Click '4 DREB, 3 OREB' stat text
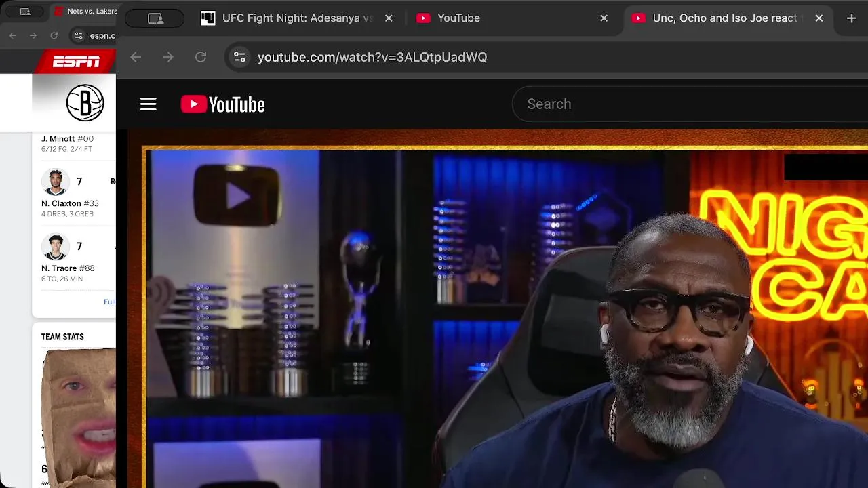The height and width of the screenshot is (488, 868). click(x=67, y=214)
